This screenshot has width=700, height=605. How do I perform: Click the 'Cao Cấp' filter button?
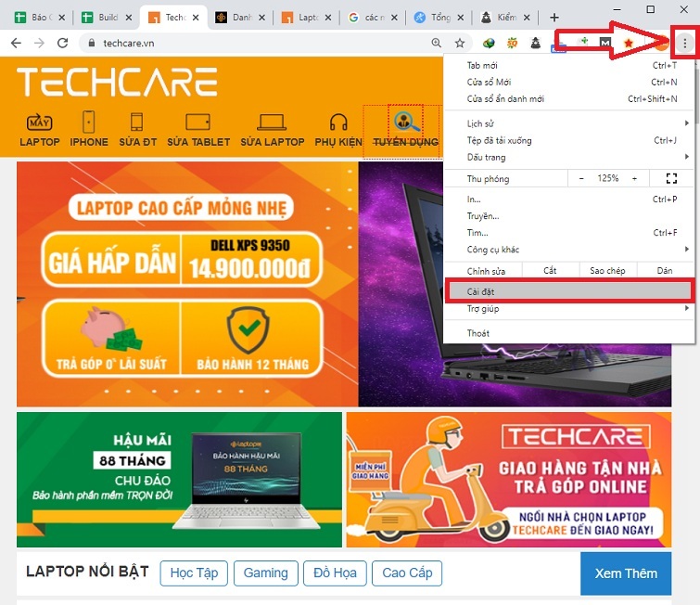point(407,573)
